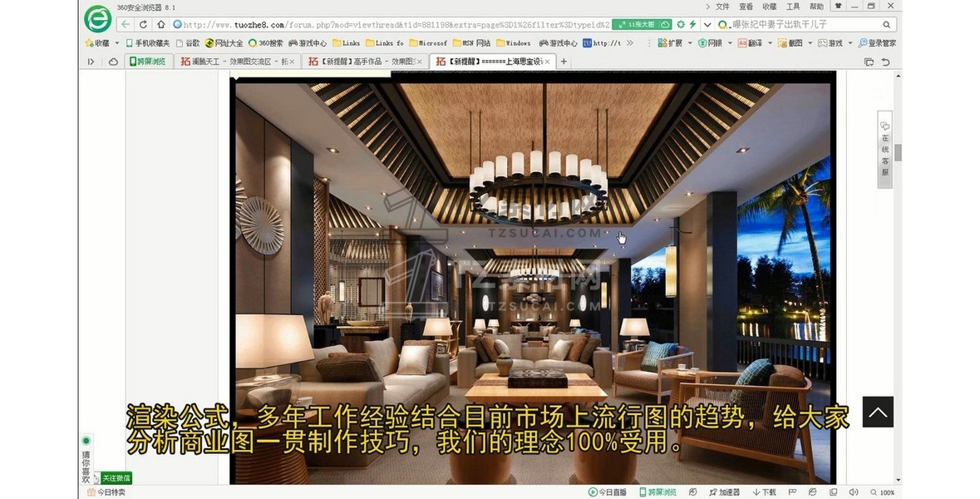Expand the 翻译 dropdown arrow
Viewport: 980px width, 499px height.
(x=770, y=43)
